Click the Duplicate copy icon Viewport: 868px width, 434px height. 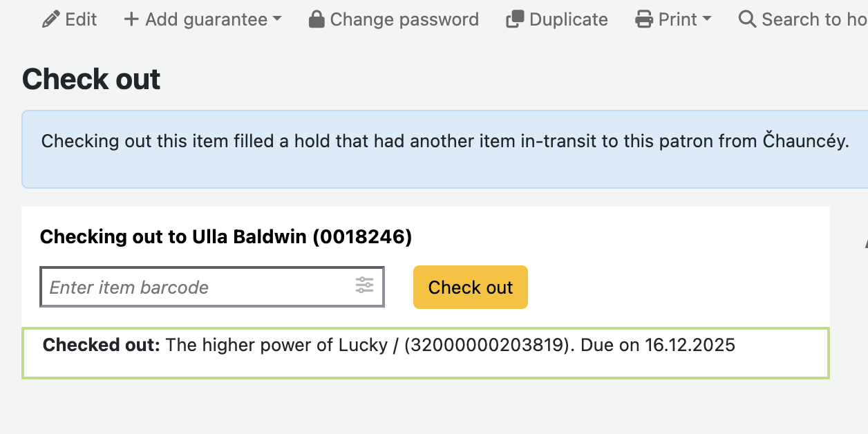(x=515, y=19)
